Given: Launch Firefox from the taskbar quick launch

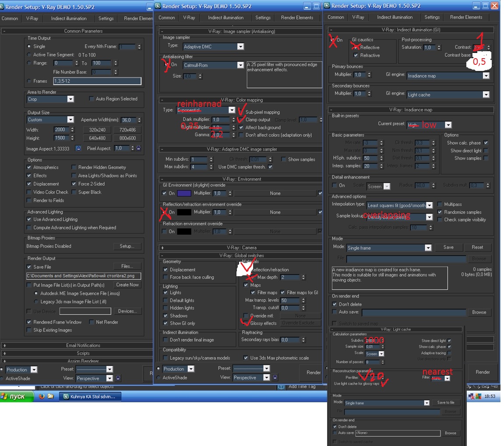Looking at the screenshot, I should tap(42, 397).
